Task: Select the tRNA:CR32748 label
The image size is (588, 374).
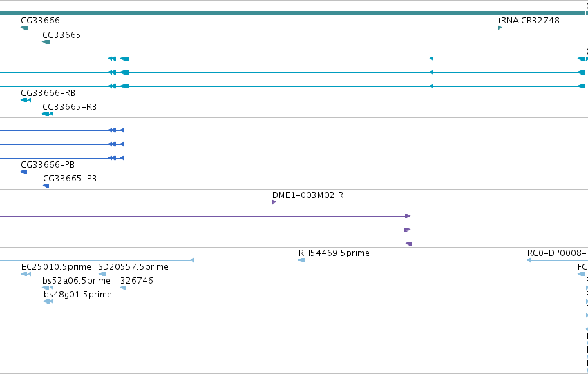Action: coord(529,20)
